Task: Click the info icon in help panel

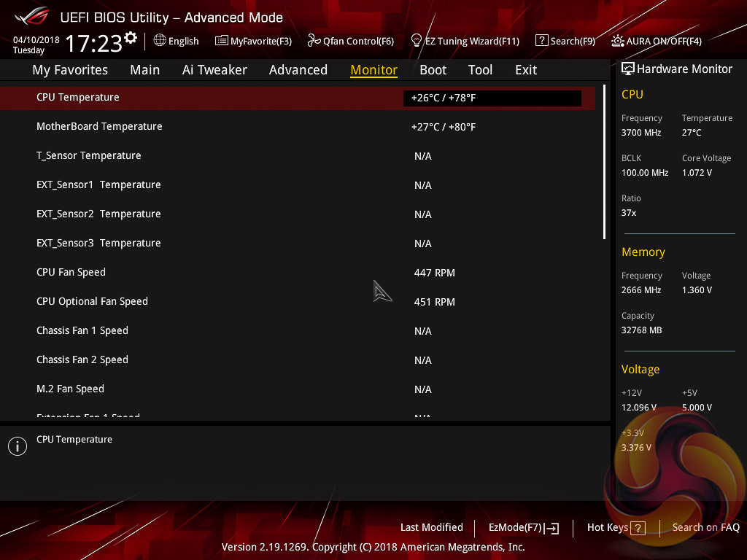Action: coord(18,446)
